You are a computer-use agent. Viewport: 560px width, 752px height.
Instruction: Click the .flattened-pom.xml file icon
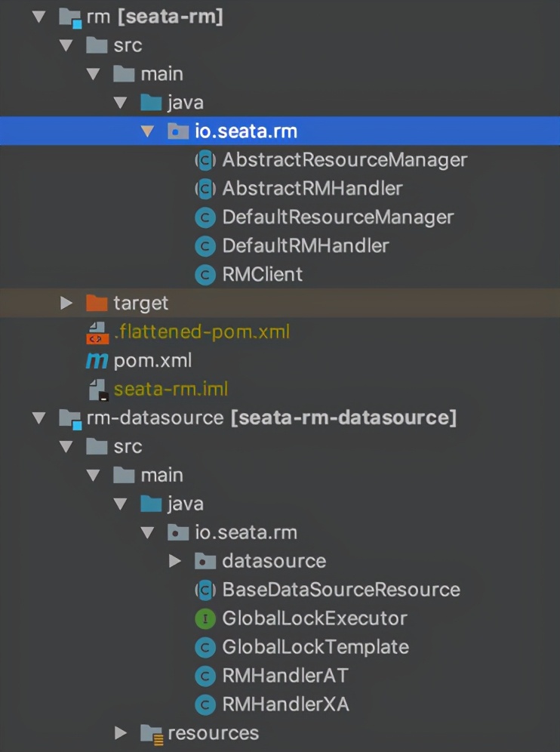[x=97, y=332]
